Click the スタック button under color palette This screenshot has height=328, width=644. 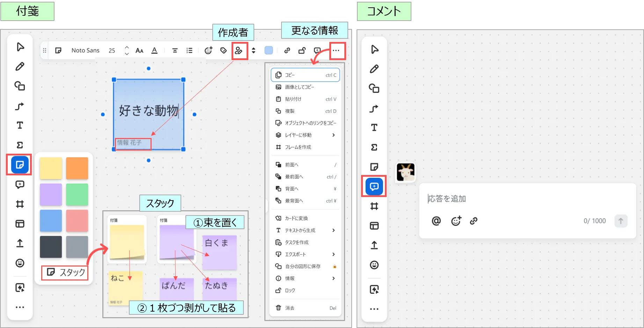point(66,272)
